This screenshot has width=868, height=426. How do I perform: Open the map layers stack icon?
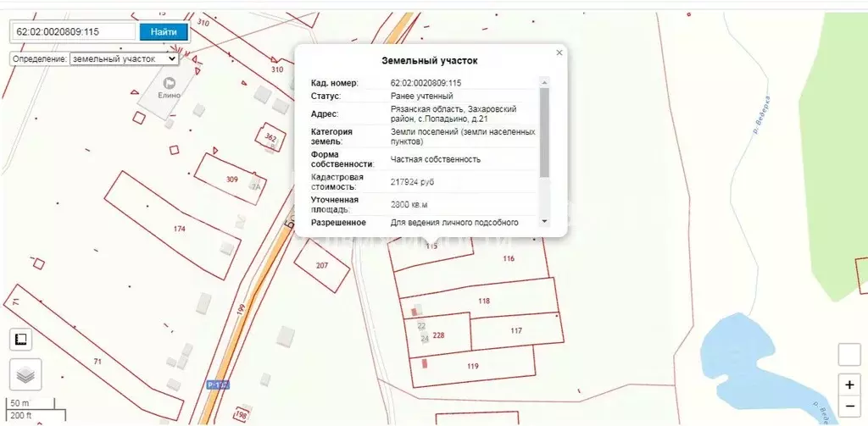click(x=25, y=373)
